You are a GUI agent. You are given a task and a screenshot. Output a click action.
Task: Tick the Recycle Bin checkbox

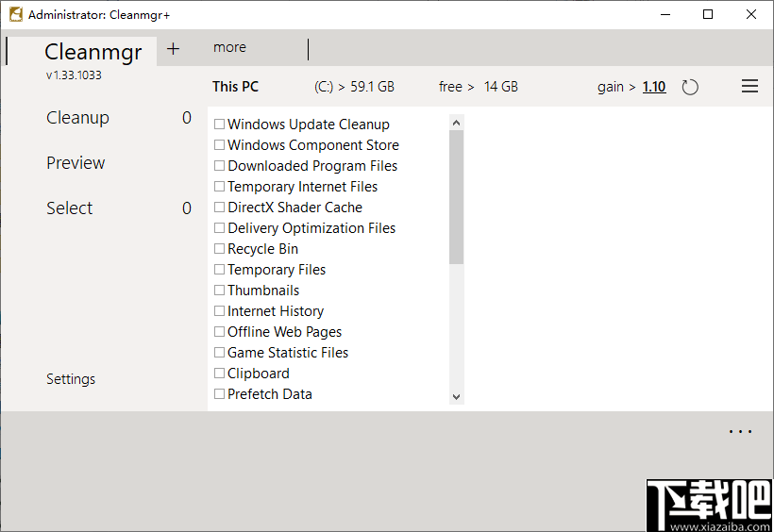pyautogui.click(x=219, y=248)
